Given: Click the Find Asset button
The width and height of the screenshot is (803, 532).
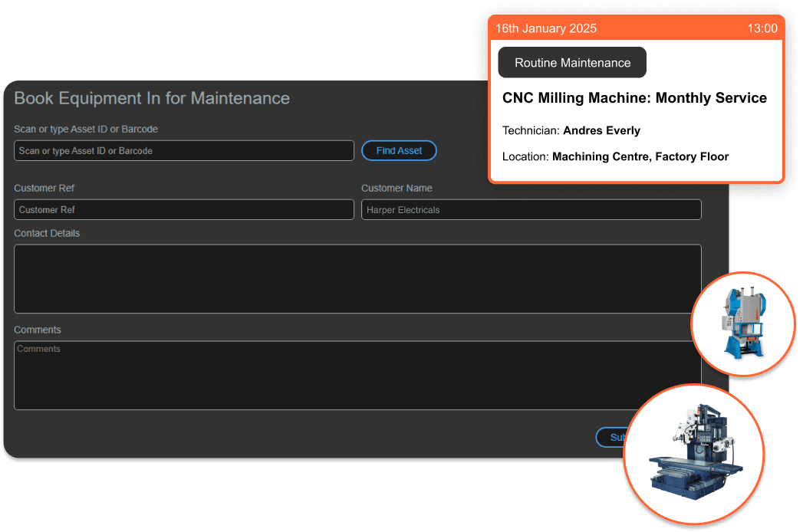Looking at the screenshot, I should [399, 151].
